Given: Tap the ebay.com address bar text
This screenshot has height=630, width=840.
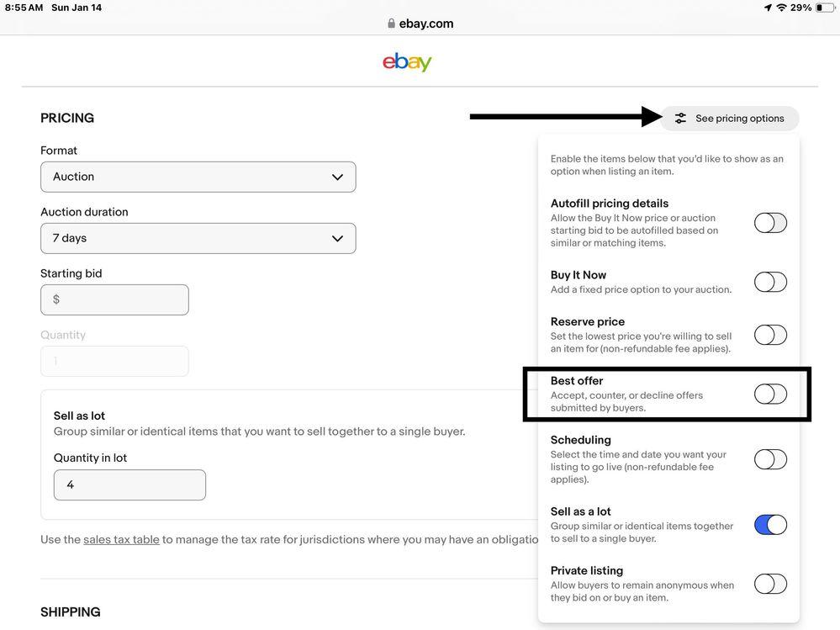Looking at the screenshot, I should (x=426, y=24).
